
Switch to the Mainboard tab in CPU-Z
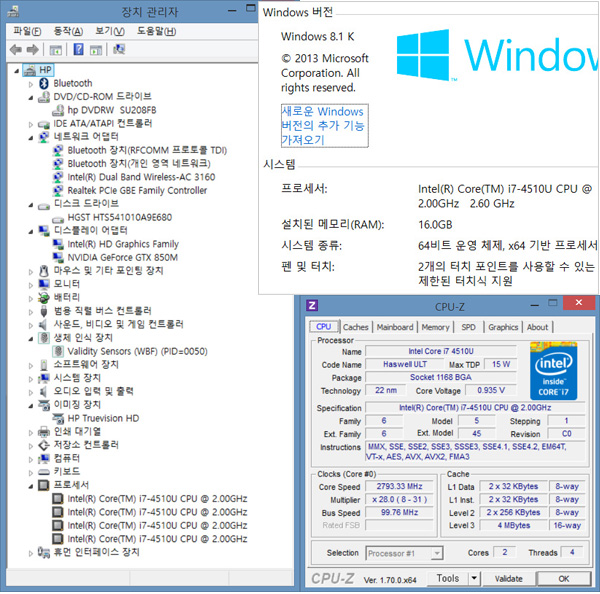pyautogui.click(x=395, y=327)
